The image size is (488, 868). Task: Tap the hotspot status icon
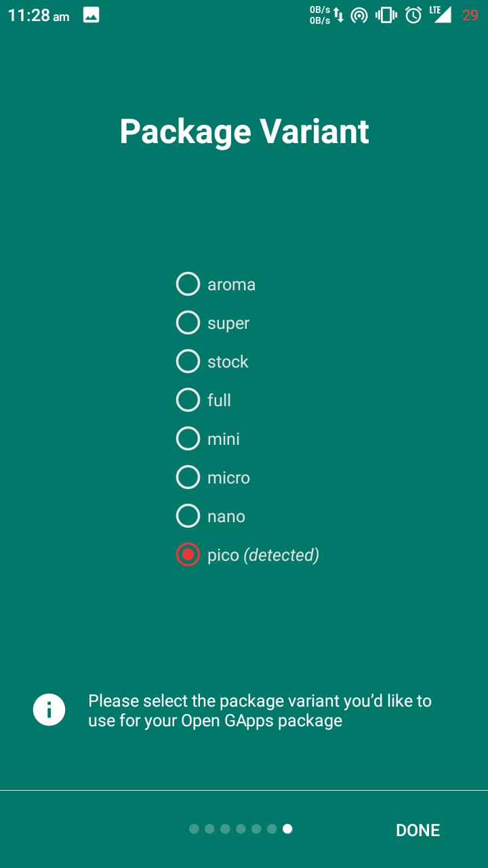[360, 15]
